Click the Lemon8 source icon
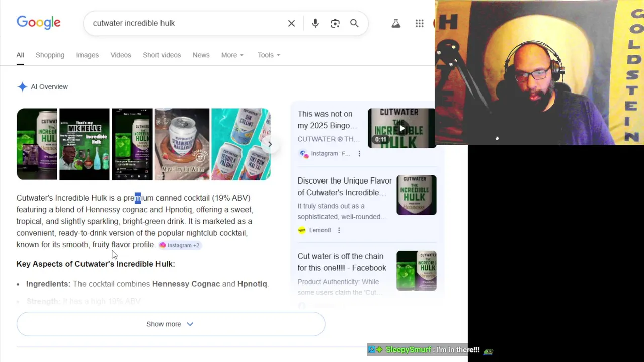The height and width of the screenshot is (362, 644). [302, 230]
